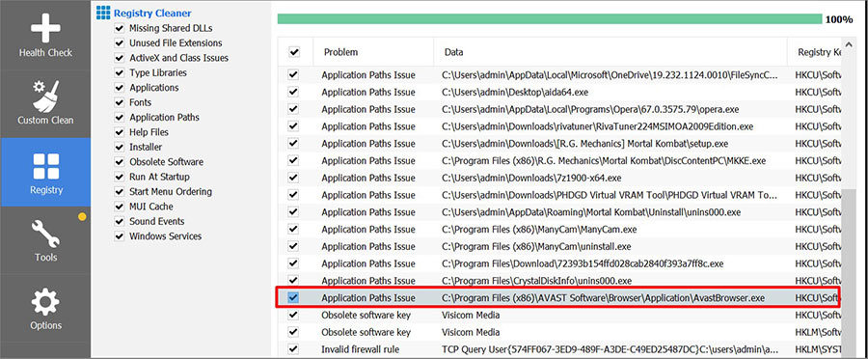Click the scrollbar up arrow
Image resolution: width=868 pixels, height=359 pixels.
coord(849,43)
